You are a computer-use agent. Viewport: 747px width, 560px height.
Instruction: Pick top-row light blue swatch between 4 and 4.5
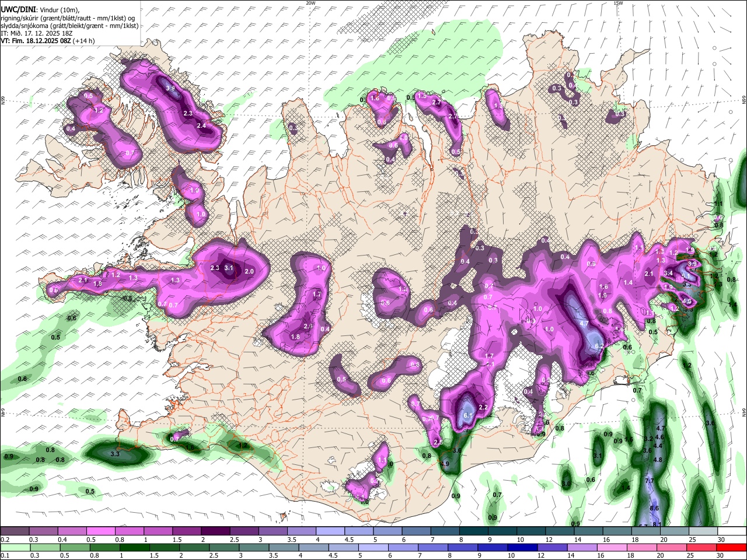(330, 531)
